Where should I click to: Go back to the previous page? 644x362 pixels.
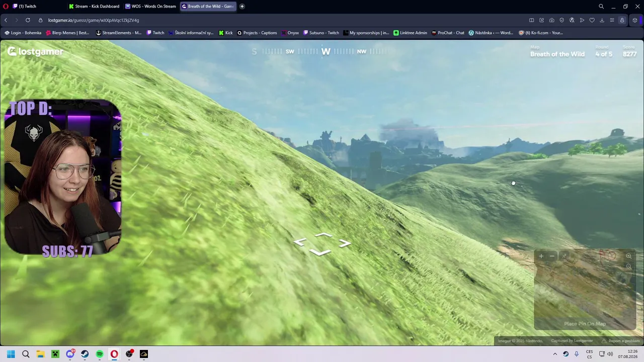[6, 20]
